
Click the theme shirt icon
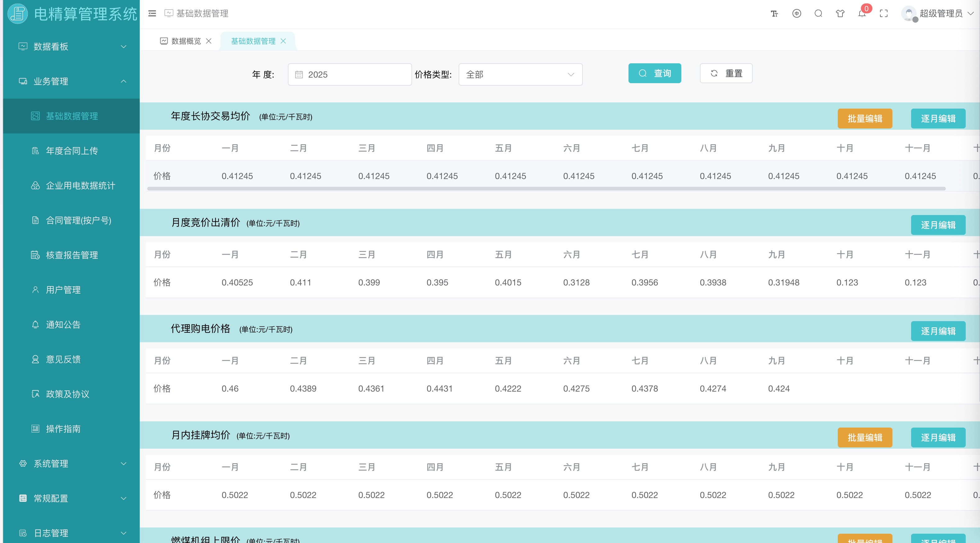(x=840, y=14)
